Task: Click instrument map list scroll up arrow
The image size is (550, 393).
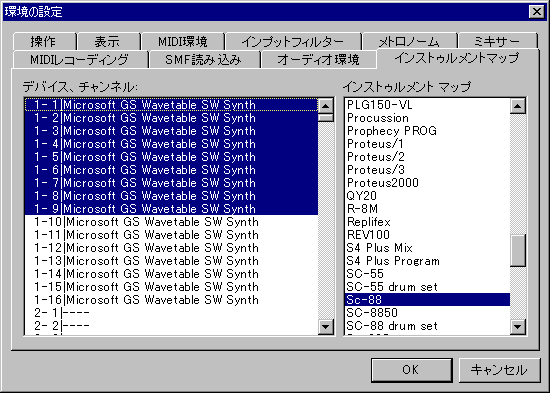Action: pos(518,106)
